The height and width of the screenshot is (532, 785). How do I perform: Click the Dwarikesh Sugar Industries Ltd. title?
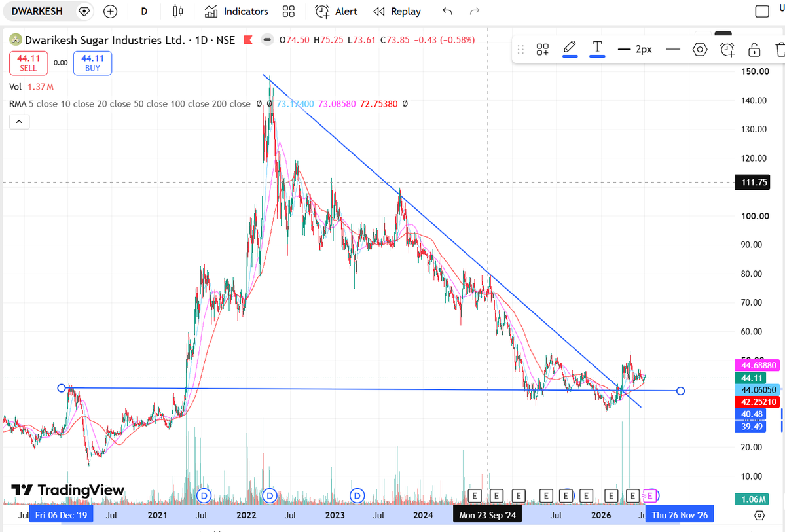105,40
